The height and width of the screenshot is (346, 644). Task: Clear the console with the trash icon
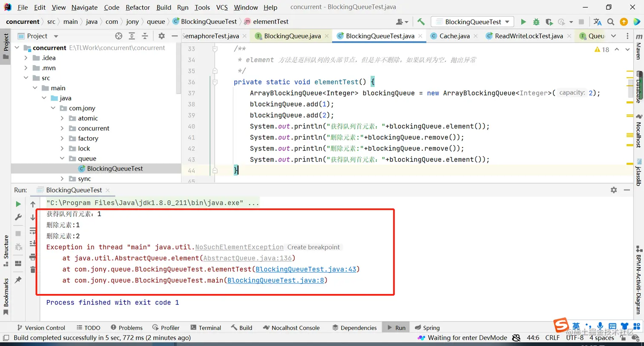click(x=33, y=269)
